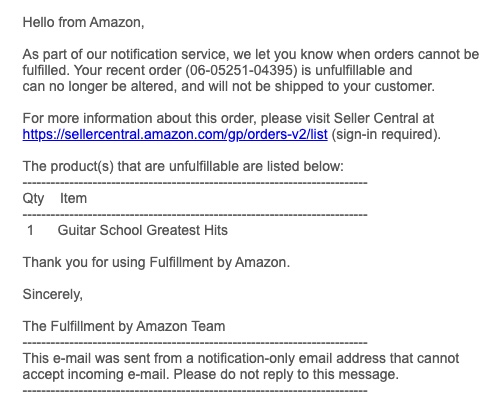Click the order number 06-05251-04395

coord(241,70)
